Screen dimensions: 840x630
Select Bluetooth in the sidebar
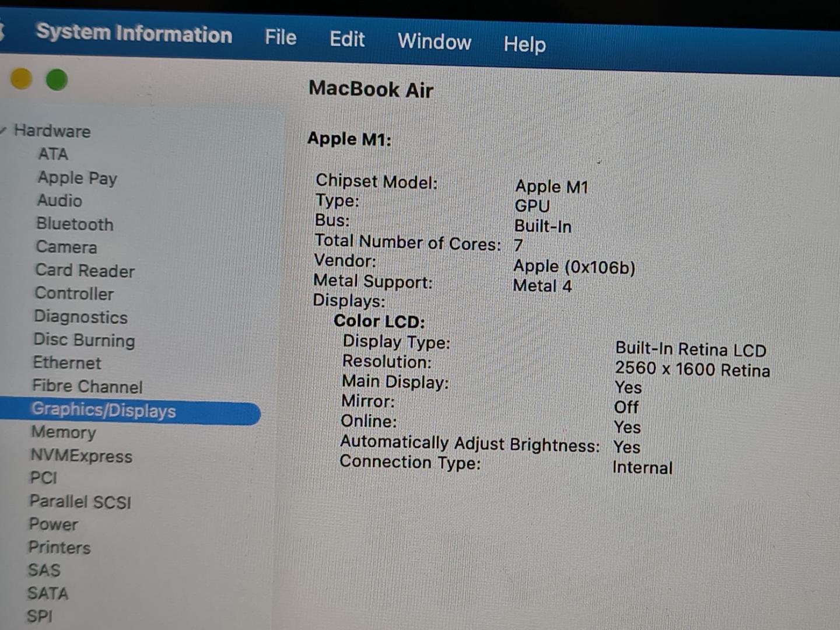pos(75,224)
